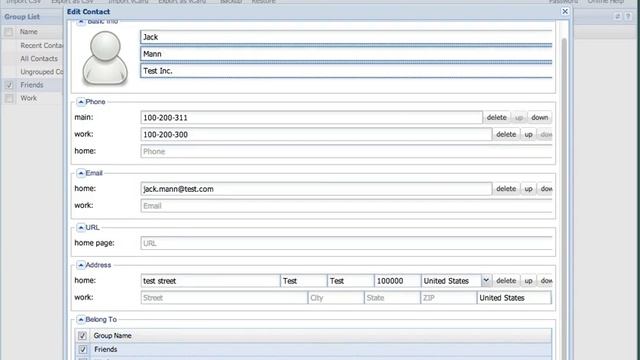The width and height of the screenshot is (640, 360).
Task: Collapse the URL section
Action: pyautogui.click(x=81, y=227)
